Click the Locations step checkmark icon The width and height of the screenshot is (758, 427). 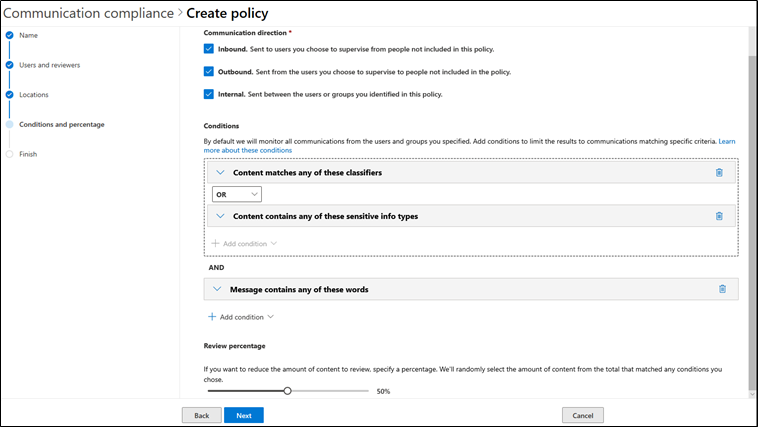(x=9, y=95)
